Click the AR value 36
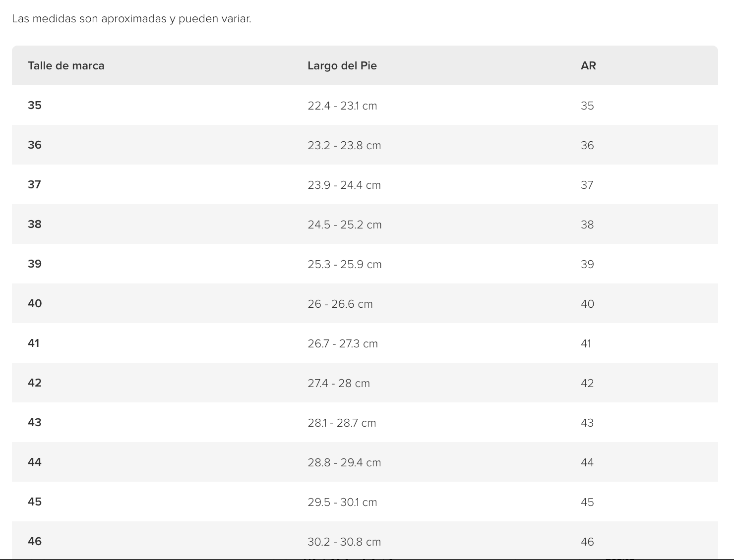 point(587,145)
